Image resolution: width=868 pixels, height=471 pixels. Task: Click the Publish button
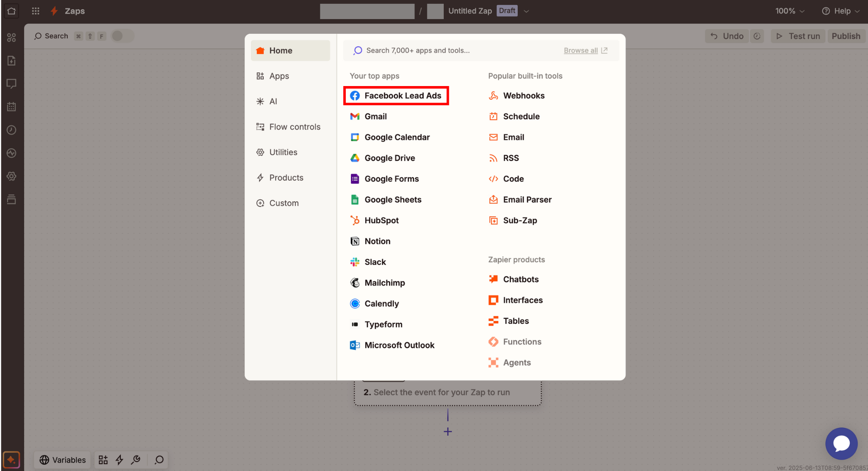pyautogui.click(x=846, y=36)
